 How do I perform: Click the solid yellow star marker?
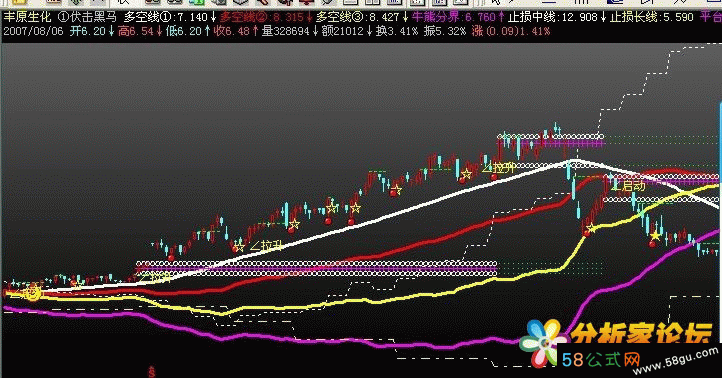click(x=655, y=237)
